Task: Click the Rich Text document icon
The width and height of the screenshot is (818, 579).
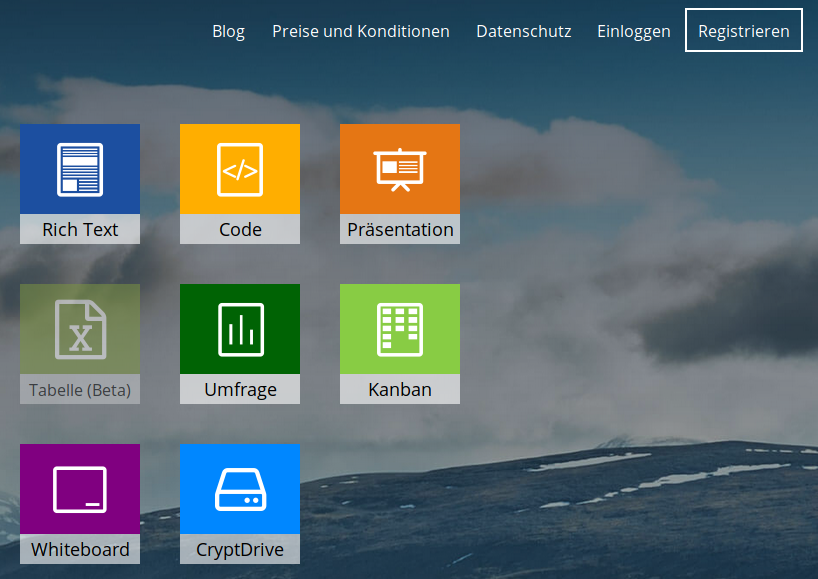Action: (80, 169)
